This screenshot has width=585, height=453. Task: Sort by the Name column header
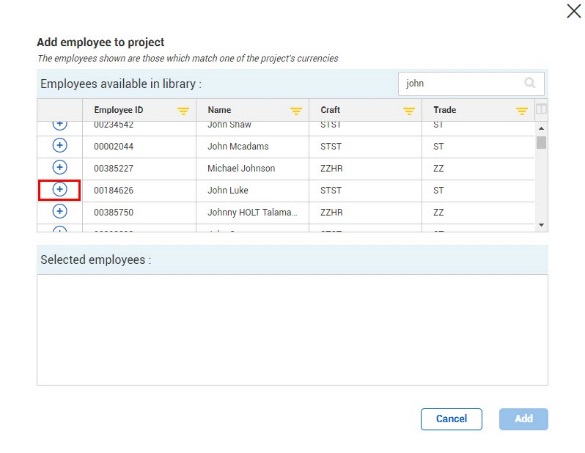[219, 110]
